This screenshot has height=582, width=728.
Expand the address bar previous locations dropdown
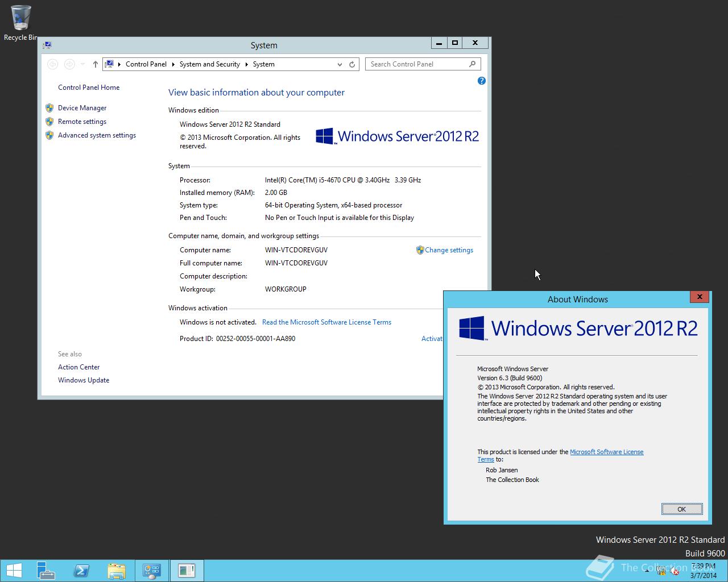(340, 64)
